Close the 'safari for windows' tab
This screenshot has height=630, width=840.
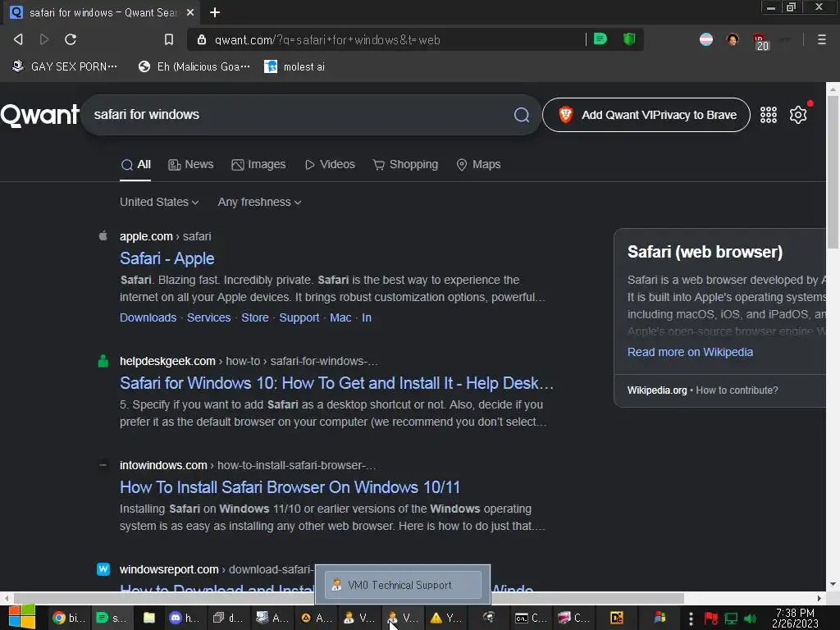pos(190,12)
